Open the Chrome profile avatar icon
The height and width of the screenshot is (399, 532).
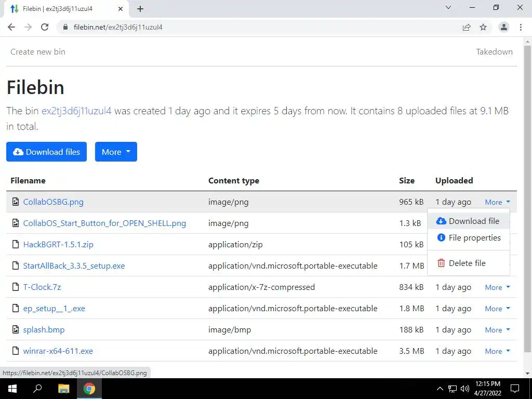coord(504,27)
